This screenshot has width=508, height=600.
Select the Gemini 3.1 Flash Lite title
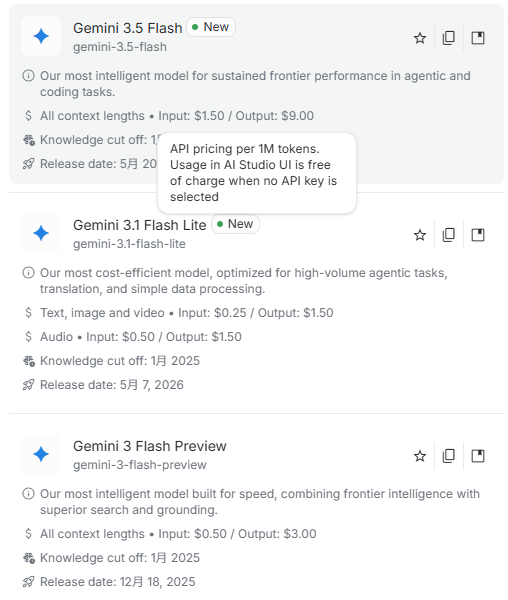point(140,225)
